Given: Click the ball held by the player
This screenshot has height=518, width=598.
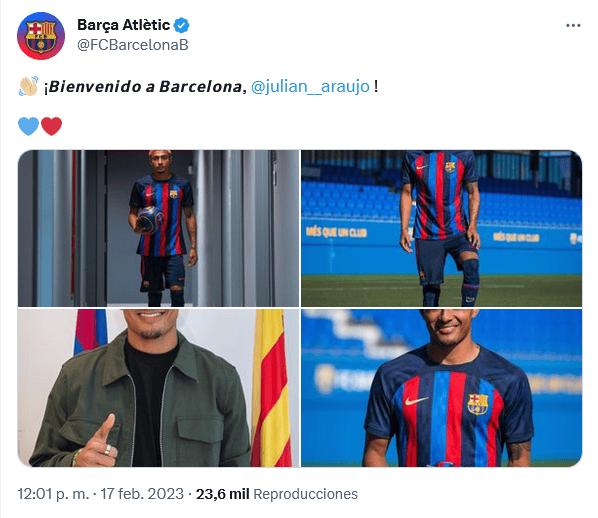Looking at the screenshot, I should tap(150, 220).
